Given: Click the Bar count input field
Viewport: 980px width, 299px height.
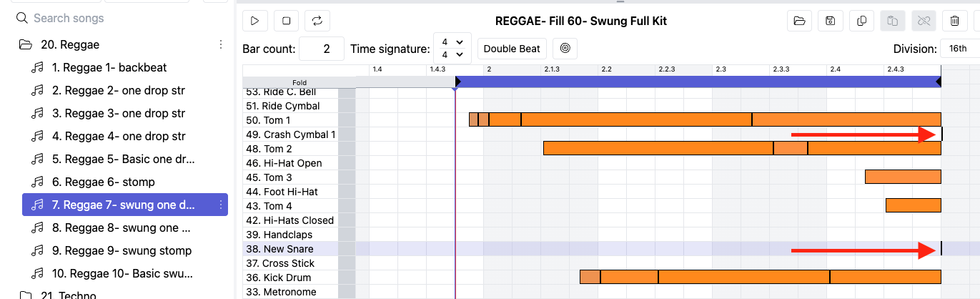Looking at the screenshot, I should point(322,49).
